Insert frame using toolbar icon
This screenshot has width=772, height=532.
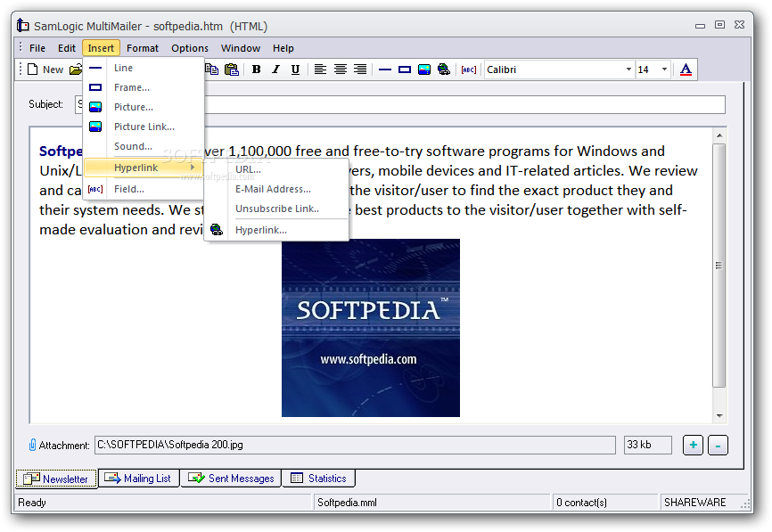[x=404, y=70]
